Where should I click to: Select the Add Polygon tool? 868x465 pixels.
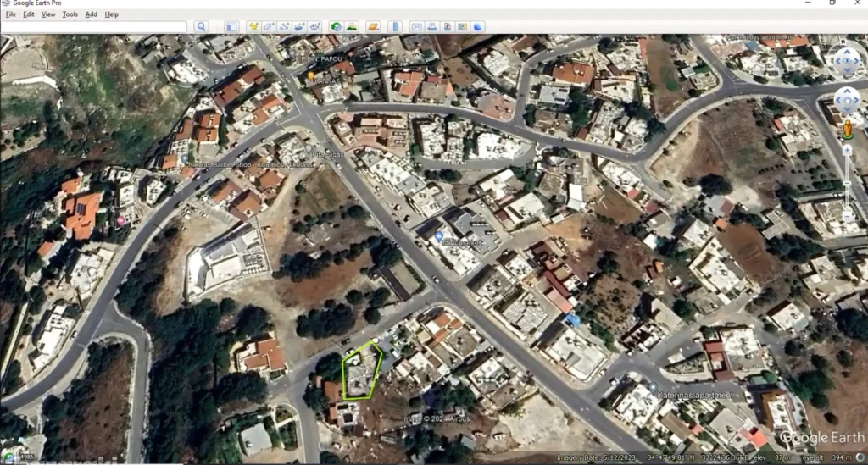pos(269,27)
